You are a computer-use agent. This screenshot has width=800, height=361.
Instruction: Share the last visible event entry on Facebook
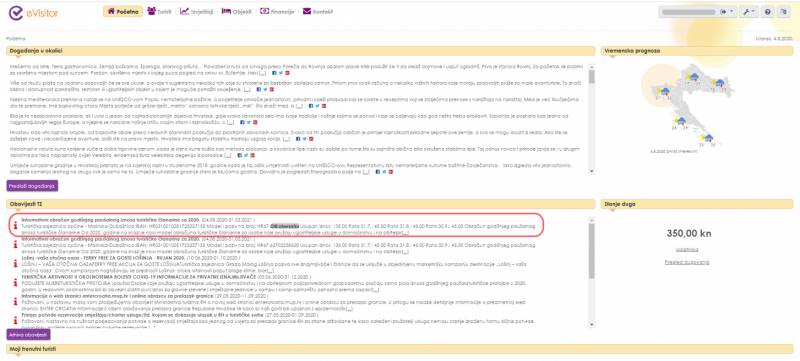coord(378,172)
